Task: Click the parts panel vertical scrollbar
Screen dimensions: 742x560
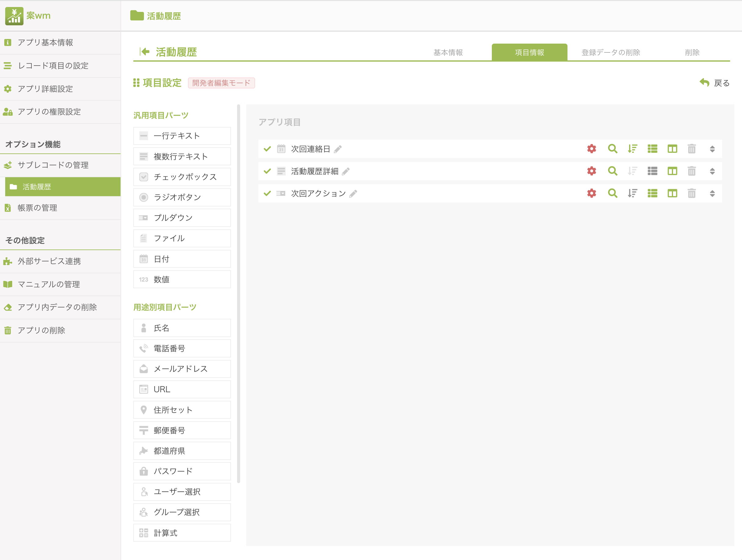Action: pos(239,294)
